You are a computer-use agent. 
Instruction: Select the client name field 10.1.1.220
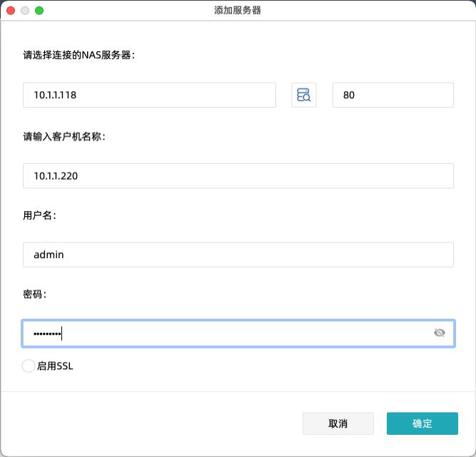[238, 175]
